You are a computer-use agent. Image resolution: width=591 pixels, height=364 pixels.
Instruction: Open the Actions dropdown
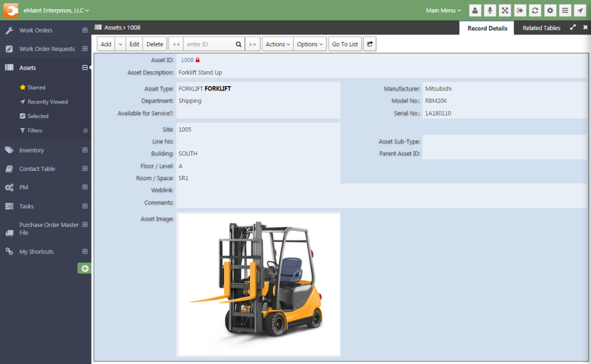[278, 44]
